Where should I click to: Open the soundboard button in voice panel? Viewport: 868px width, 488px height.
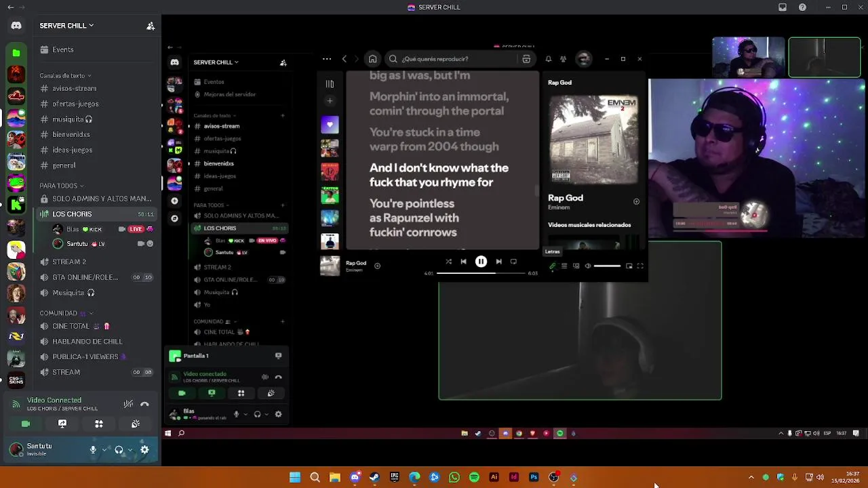click(x=136, y=424)
